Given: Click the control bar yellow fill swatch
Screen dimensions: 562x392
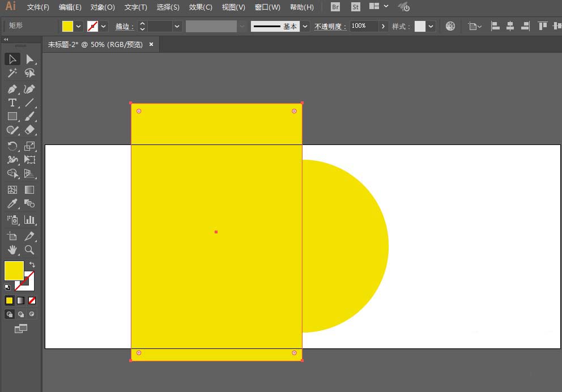Looking at the screenshot, I should point(67,26).
